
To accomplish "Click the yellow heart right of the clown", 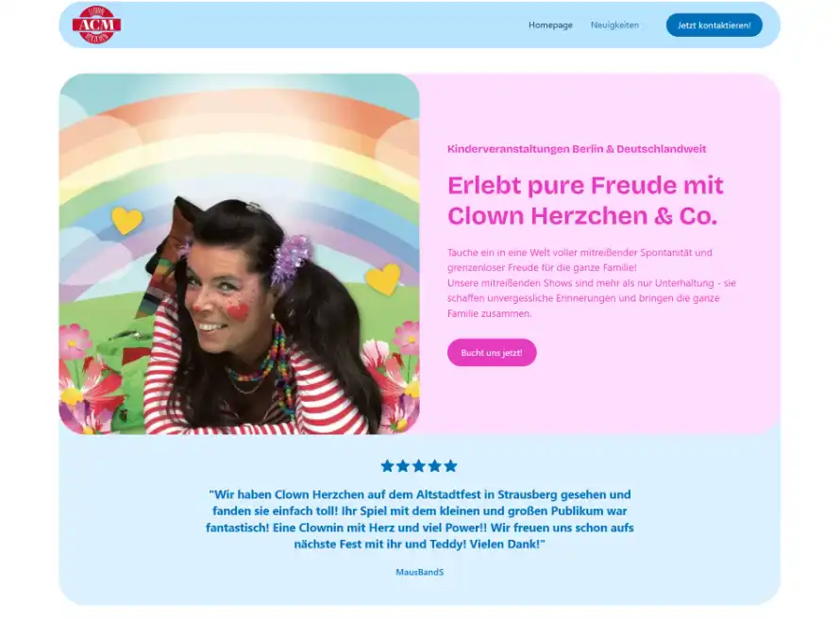I will 383,279.
